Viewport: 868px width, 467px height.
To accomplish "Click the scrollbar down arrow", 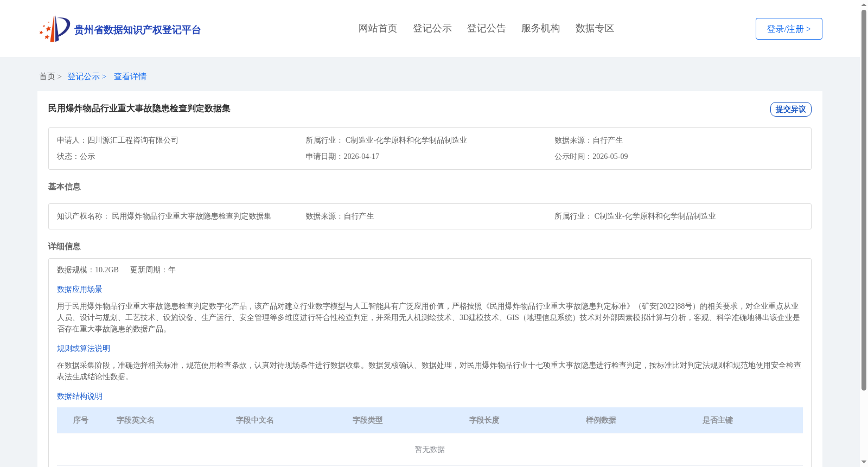I will (864, 463).
